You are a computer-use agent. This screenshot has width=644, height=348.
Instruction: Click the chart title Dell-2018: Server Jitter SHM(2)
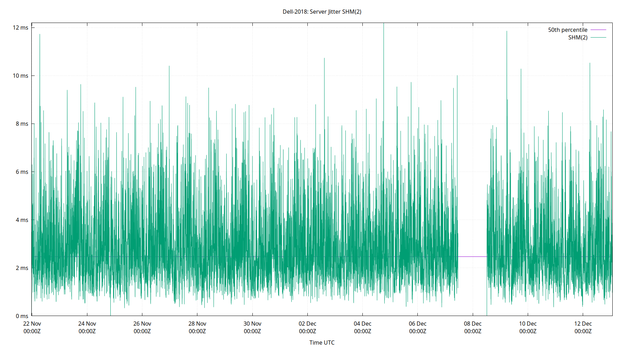322,11
